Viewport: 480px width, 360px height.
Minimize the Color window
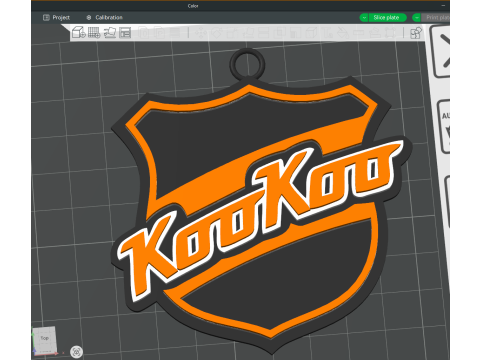pos(443,5)
